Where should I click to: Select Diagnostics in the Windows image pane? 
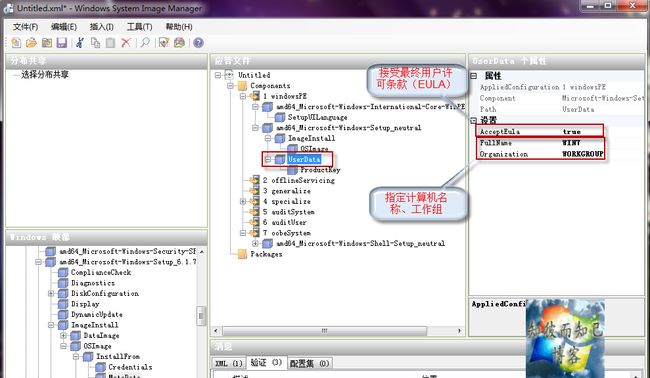tap(93, 283)
